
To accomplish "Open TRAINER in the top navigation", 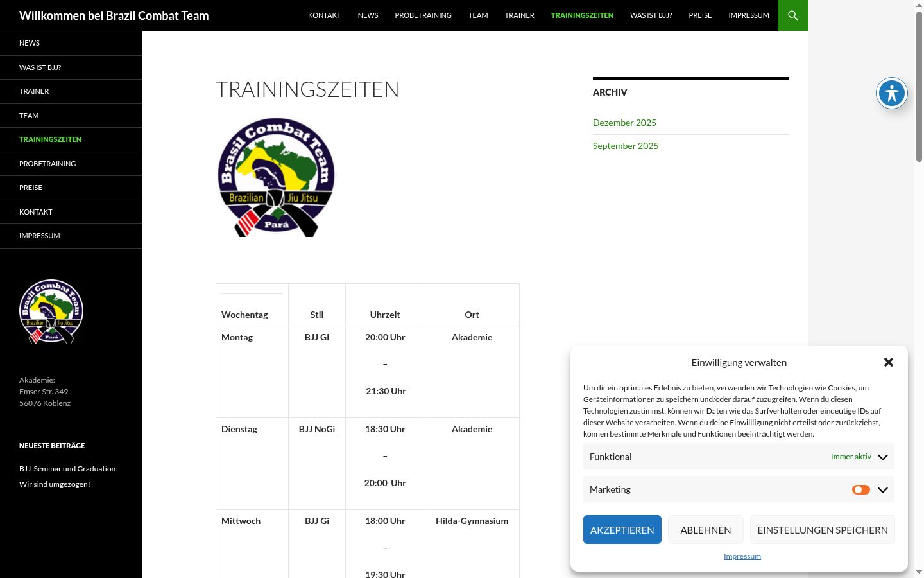I will tap(519, 15).
